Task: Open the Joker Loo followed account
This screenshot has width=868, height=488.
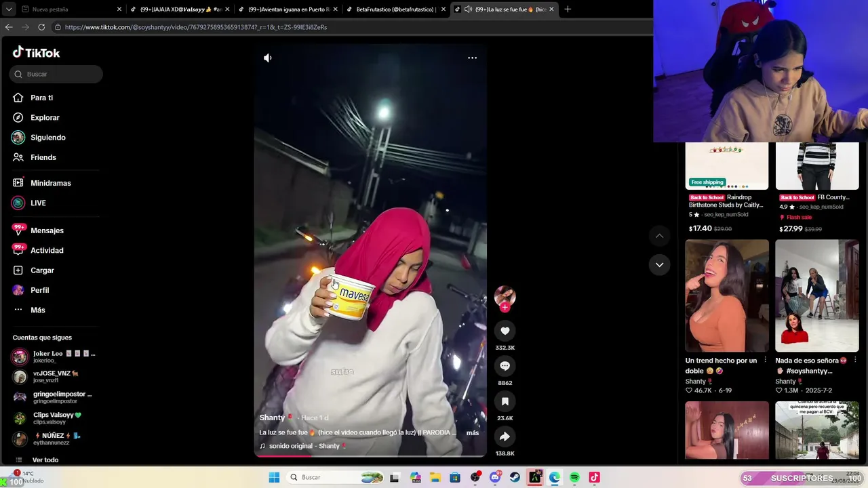Action: (54, 357)
